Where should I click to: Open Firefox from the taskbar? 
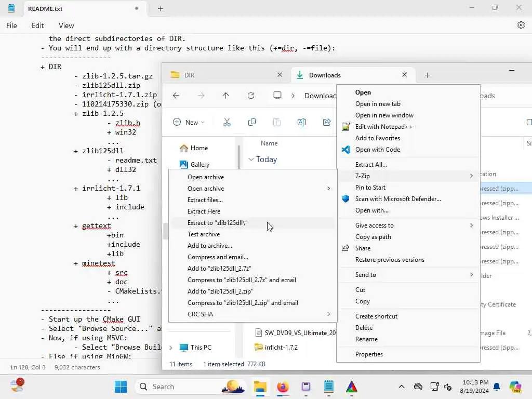point(283,387)
